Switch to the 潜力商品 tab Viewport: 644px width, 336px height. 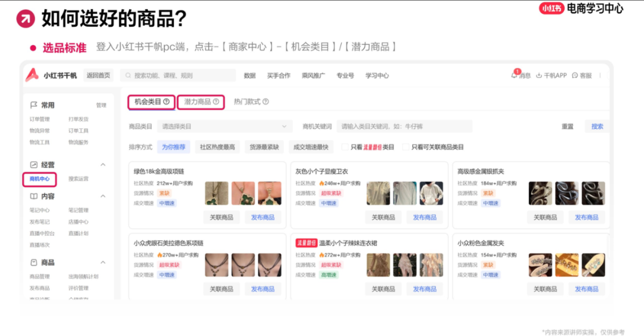201,102
